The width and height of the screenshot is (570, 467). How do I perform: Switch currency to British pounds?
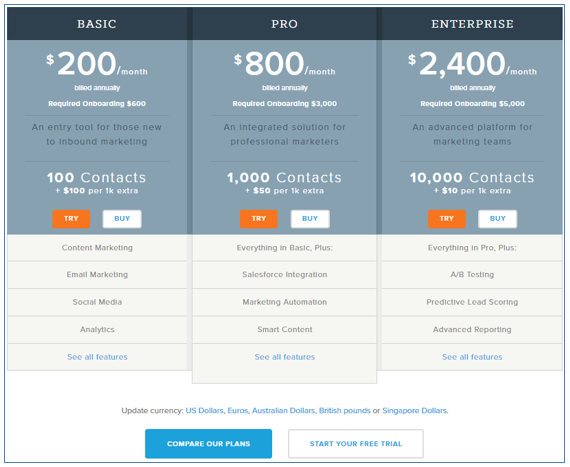click(345, 411)
